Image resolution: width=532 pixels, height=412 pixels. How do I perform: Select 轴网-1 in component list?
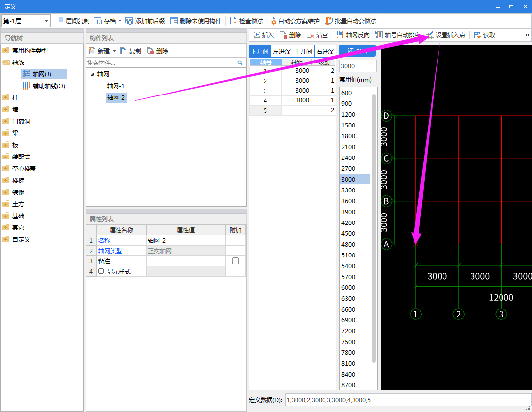(116, 86)
